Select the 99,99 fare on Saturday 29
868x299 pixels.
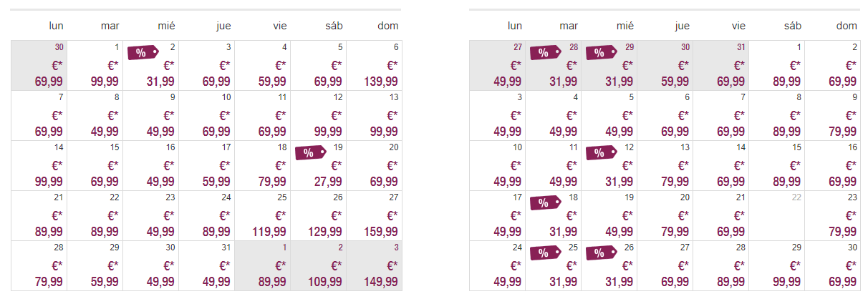tap(786, 282)
